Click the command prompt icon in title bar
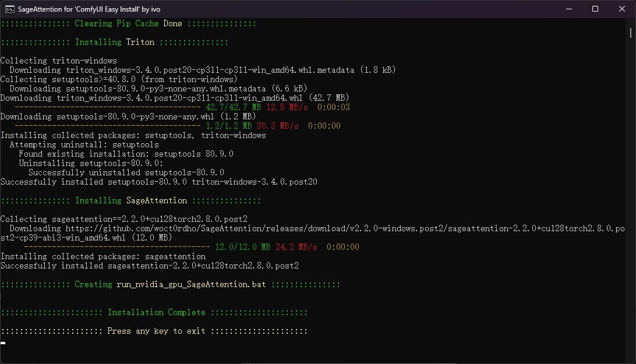This screenshot has width=636, height=364. [9, 9]
